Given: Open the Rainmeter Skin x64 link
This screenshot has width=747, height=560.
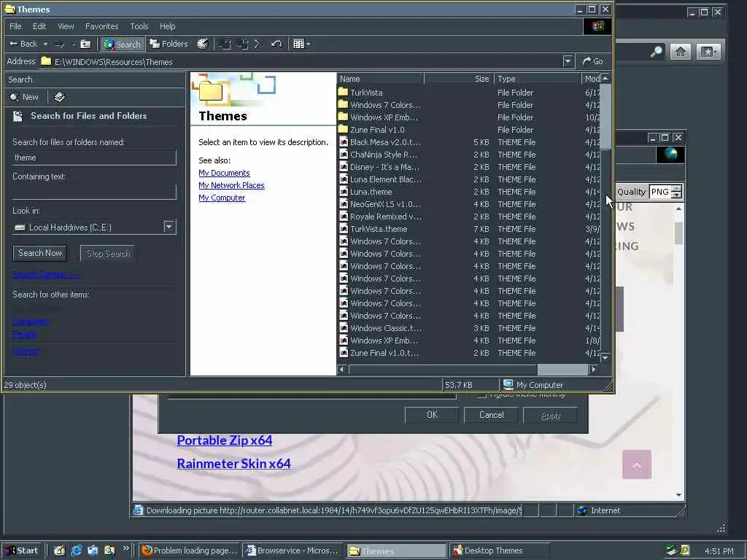Looking at the screenshot, I should [x=234, y=463].
